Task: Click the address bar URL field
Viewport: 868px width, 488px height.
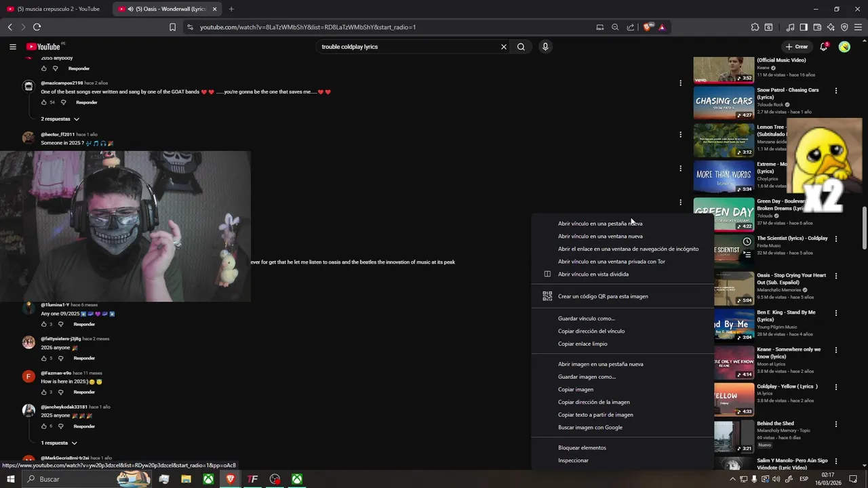Action: tap(393, 27)
